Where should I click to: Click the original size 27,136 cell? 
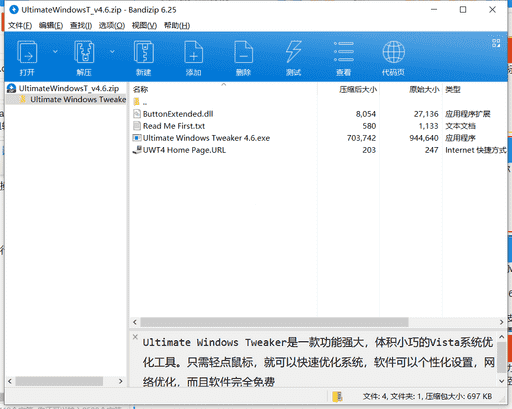pyautogui.click(x=426, y=114)
